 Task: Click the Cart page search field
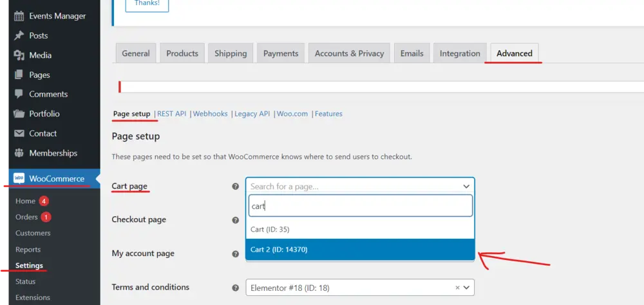[x=361, y=206]
